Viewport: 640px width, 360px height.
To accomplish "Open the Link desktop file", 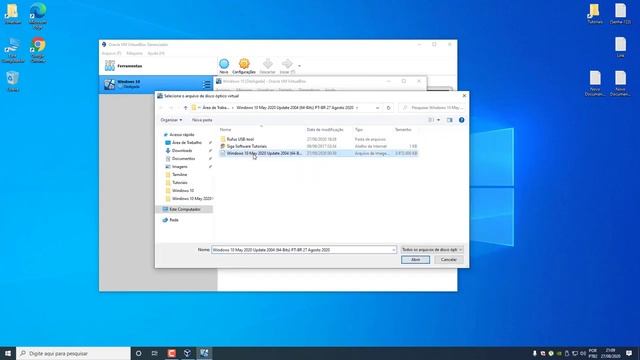I will [x=620, y=47].
